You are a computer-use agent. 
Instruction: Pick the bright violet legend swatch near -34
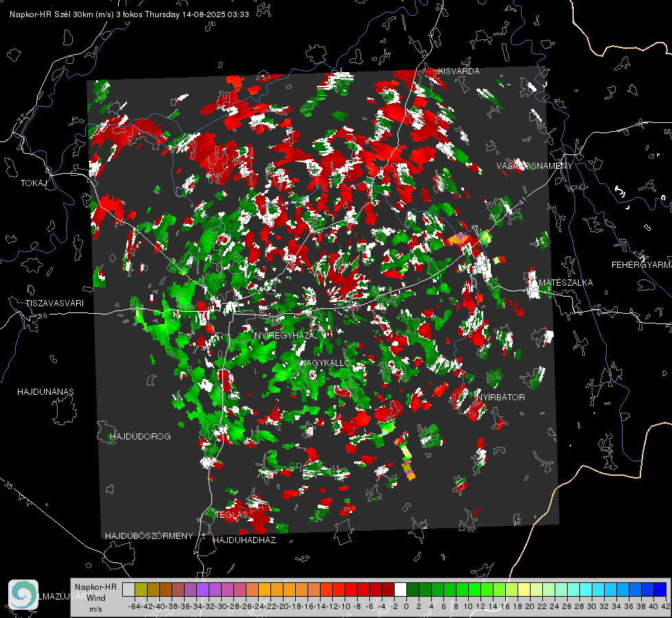coord(202,589)
